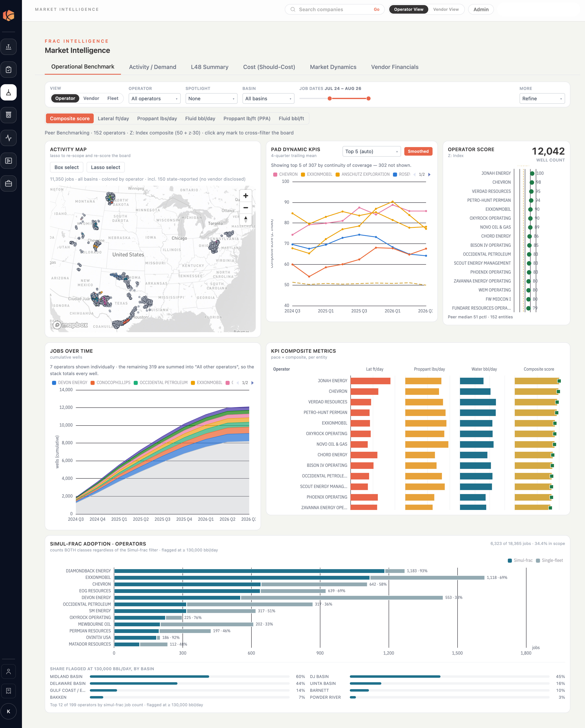Screen dimensions: 585x728
Task: Toggle DEVON ENERGY series in Jobs legend
Action: coord(70,383)
